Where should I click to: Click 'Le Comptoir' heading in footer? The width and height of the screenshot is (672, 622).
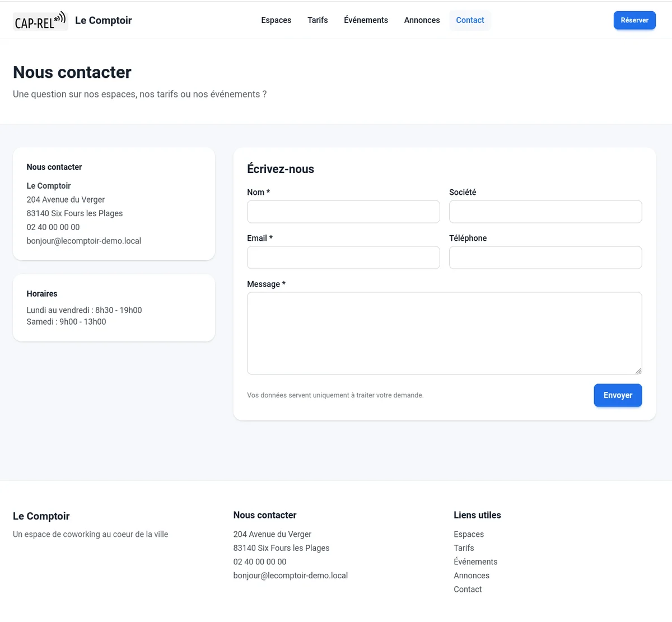point(41,516)
